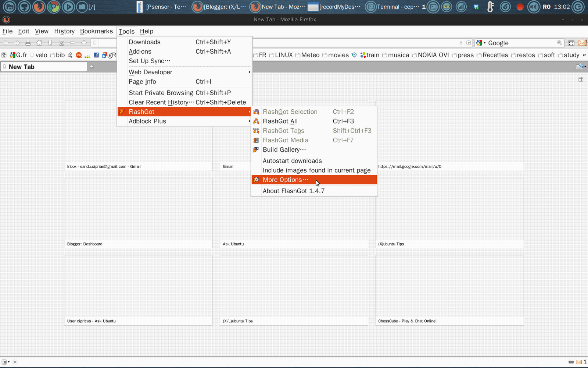Click the search magnifier in Google box
Image resolution: width=588 pixels, height=368 pixels.
(560, 43)
